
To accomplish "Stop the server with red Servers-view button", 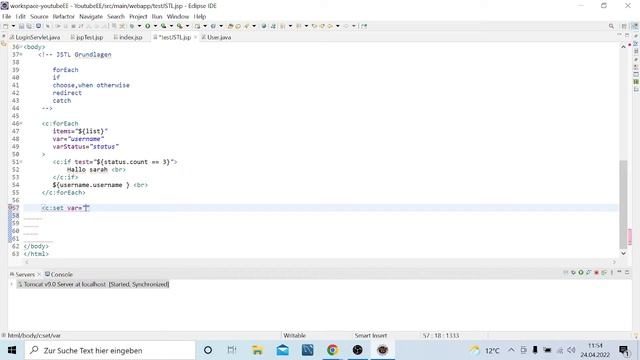I will point(596,272).
